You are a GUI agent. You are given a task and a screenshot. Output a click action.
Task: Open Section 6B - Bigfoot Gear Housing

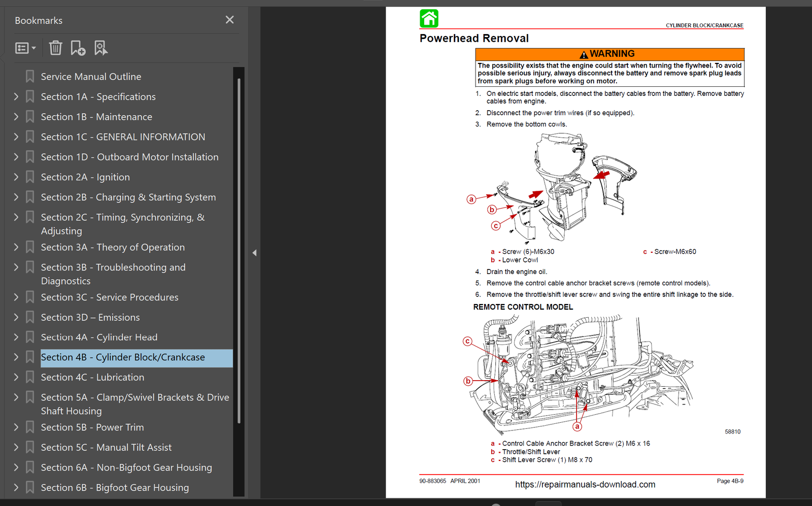115,487
